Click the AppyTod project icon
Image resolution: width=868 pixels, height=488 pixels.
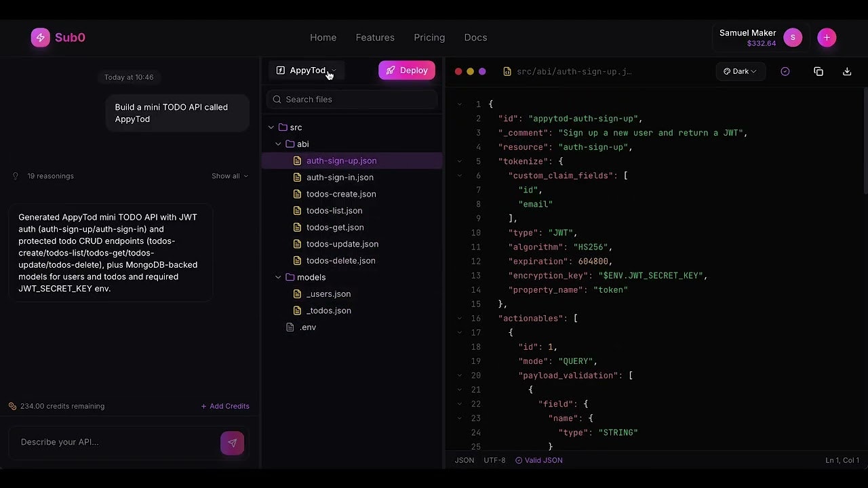pos(281,70)
